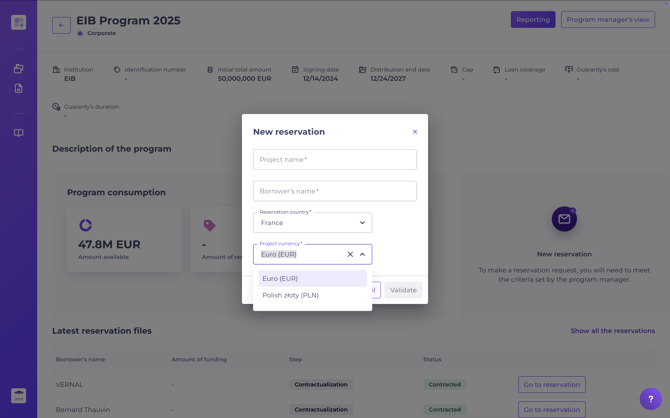Open the programs stack icon in sidebar
This screenshot has width=670, height=418.
click(18, 68)
